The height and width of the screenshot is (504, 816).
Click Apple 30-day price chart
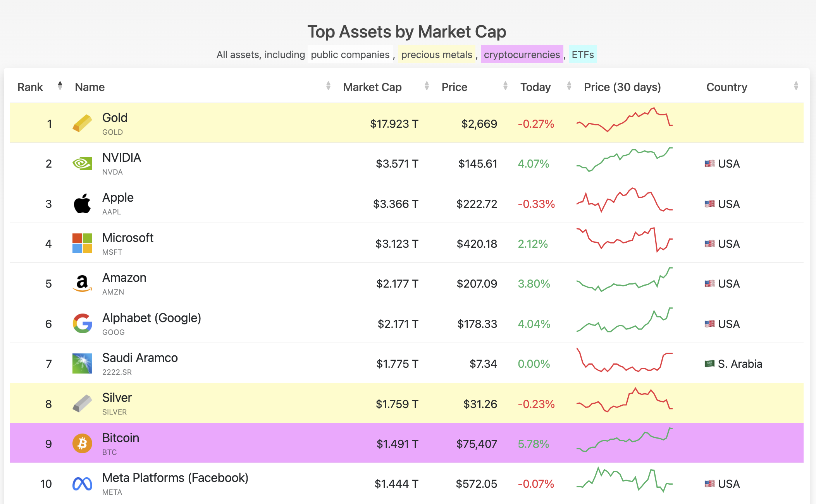coord(625,200)
